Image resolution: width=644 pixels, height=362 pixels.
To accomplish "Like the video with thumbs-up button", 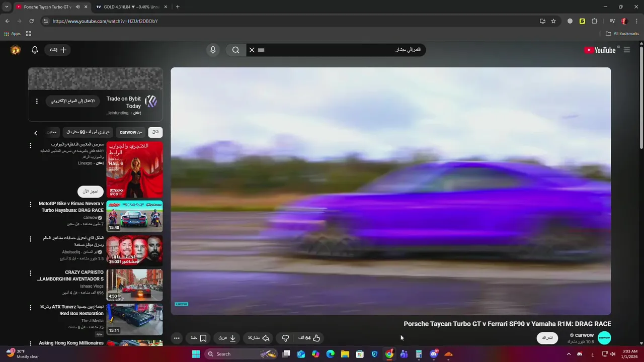I will pos(309,338).
